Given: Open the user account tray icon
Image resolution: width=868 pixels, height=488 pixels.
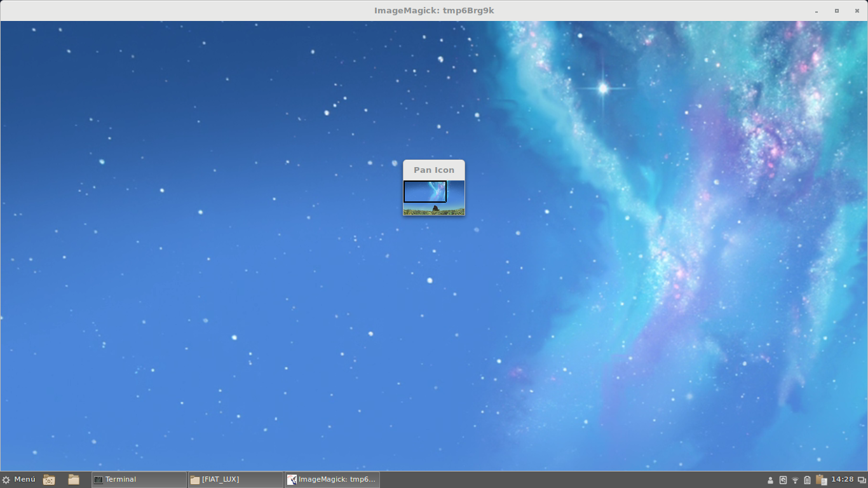Looking at the screenshot, I should click(771, 480).
